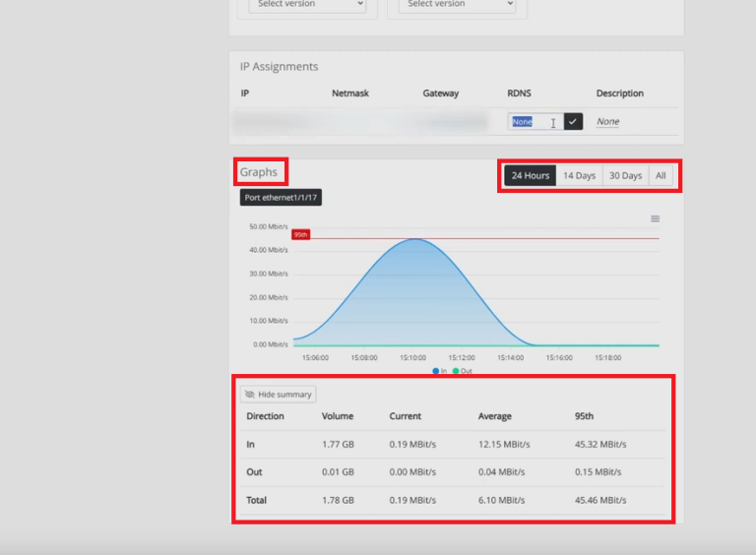Switch graph to 30 Days
Screen dimensions: 756x555
click(625, 175)
